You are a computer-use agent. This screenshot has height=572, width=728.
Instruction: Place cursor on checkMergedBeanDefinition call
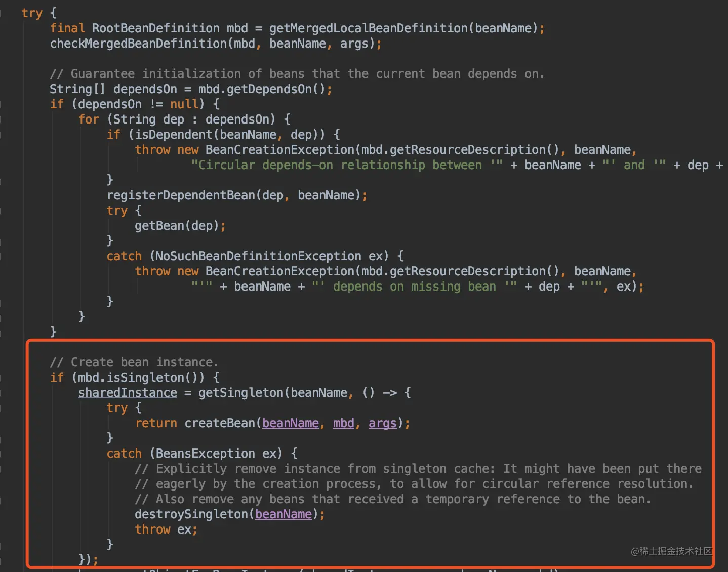click(138, 44)
